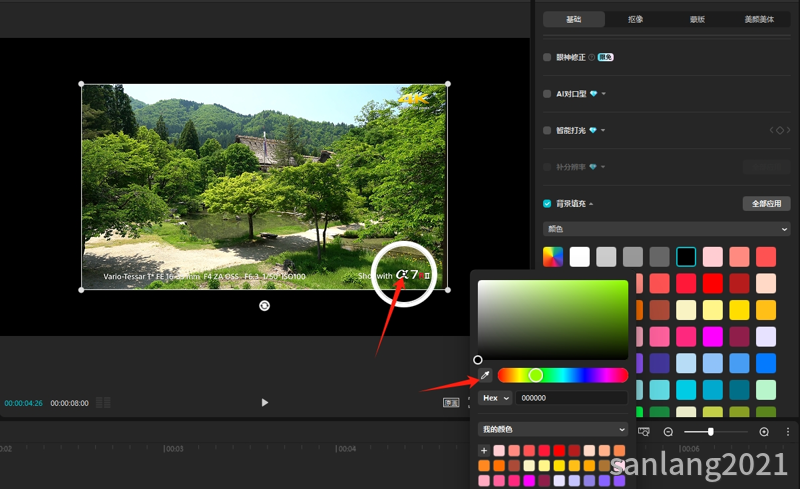Switch to the 抠像 tab
800x489 pixels.
636,19
